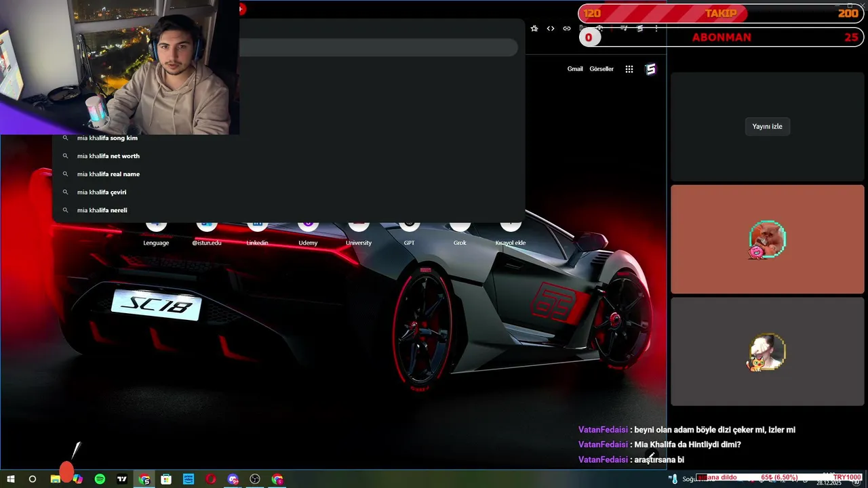Open Prime Video from the taskbar
This screenshot has height=488, width=868.
click(x=189, y=479)
